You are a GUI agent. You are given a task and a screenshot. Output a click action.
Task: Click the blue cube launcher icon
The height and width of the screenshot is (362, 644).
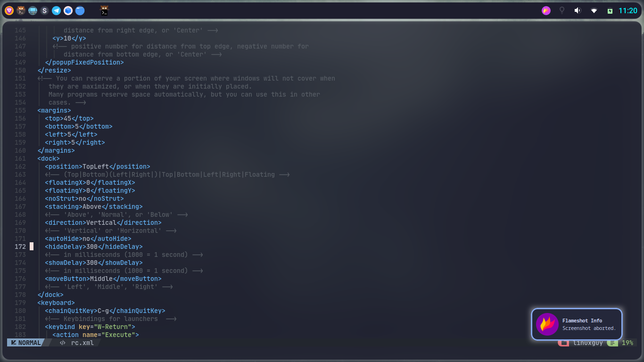68,10
